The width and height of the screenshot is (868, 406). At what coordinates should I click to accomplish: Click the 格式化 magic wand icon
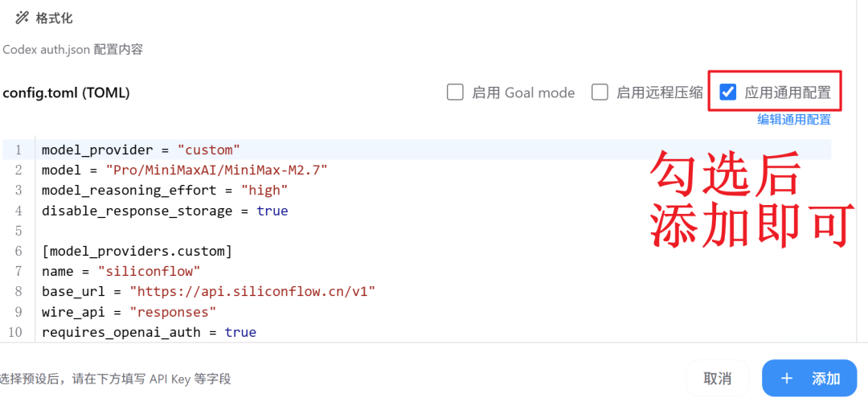tap(22, 18)
